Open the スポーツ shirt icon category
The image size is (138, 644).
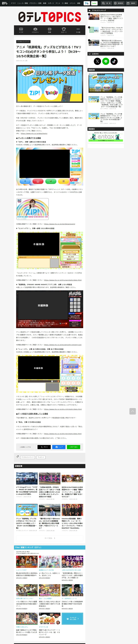coord(64,30)
